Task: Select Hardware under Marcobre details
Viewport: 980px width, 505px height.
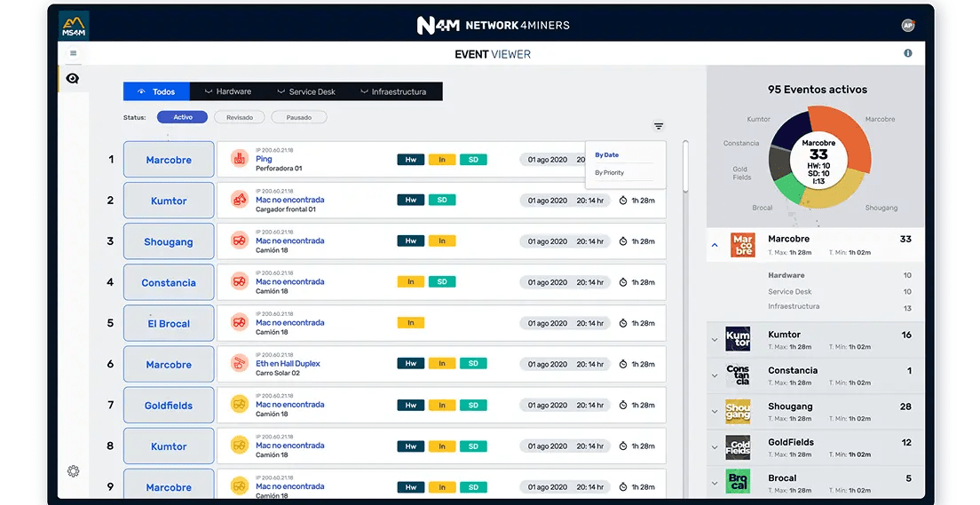Action: (786, 275)
